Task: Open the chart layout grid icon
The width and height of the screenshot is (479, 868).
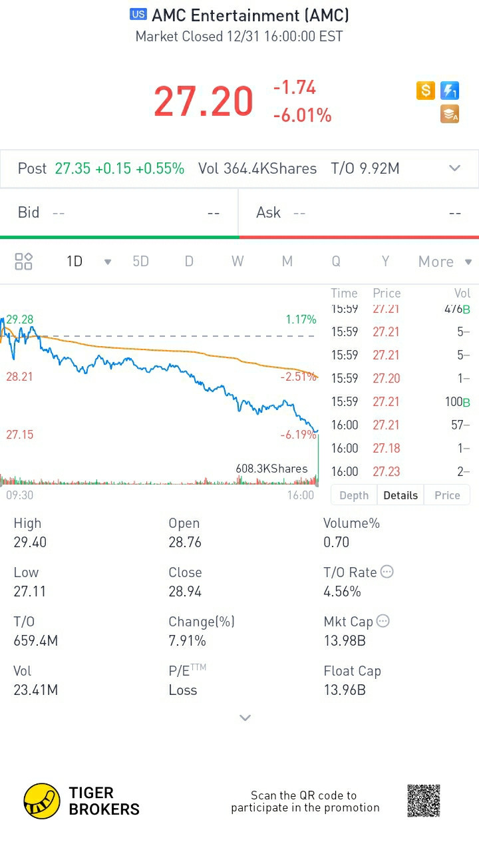Action: [x=24, y=262]
